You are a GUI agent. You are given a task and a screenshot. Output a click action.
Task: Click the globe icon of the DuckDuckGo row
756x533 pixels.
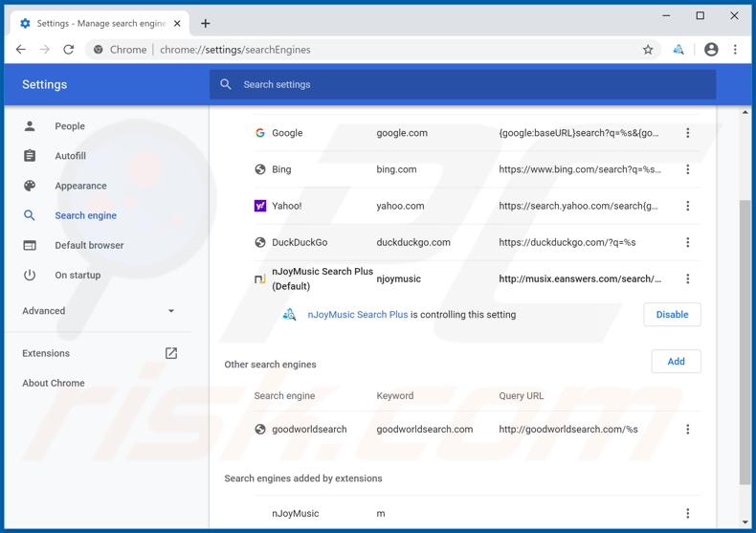260,242
